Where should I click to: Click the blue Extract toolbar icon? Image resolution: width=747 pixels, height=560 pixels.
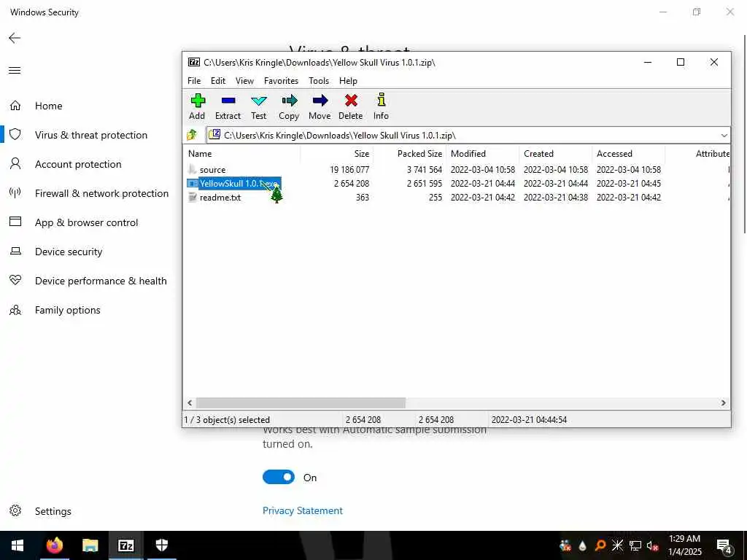click(228, 101)
